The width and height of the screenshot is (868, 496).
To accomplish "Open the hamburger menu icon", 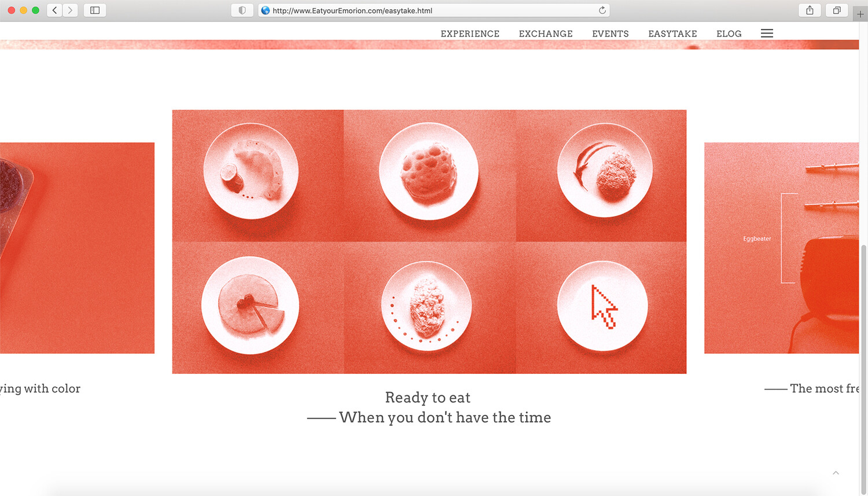I will (x=767, y=34).
